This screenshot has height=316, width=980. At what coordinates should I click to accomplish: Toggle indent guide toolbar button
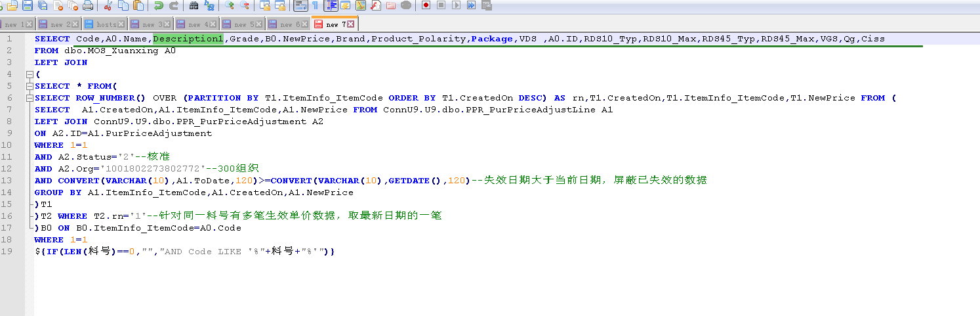[x=331, y=5]
